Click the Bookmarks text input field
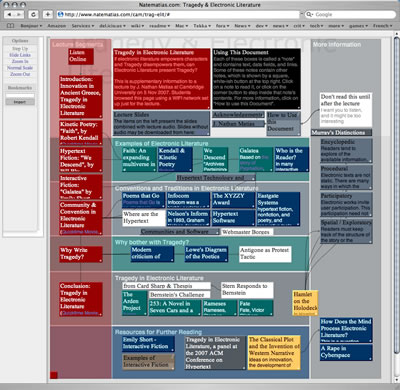This screenshot has height=390, width=400. coord(20,96)
